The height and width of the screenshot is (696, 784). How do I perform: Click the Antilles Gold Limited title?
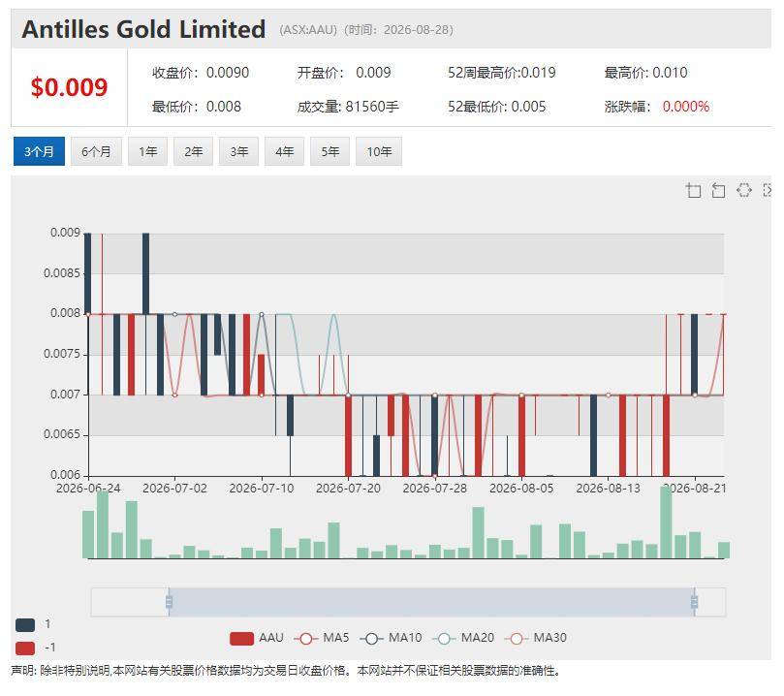click(x=144, y=29)
